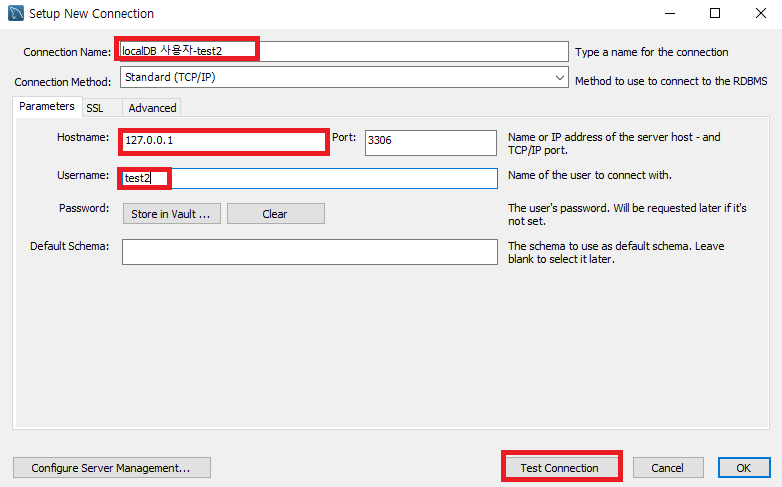Click the Test Connection button
782x487 pixels.
pyautogui.click(x=561, y=468)
